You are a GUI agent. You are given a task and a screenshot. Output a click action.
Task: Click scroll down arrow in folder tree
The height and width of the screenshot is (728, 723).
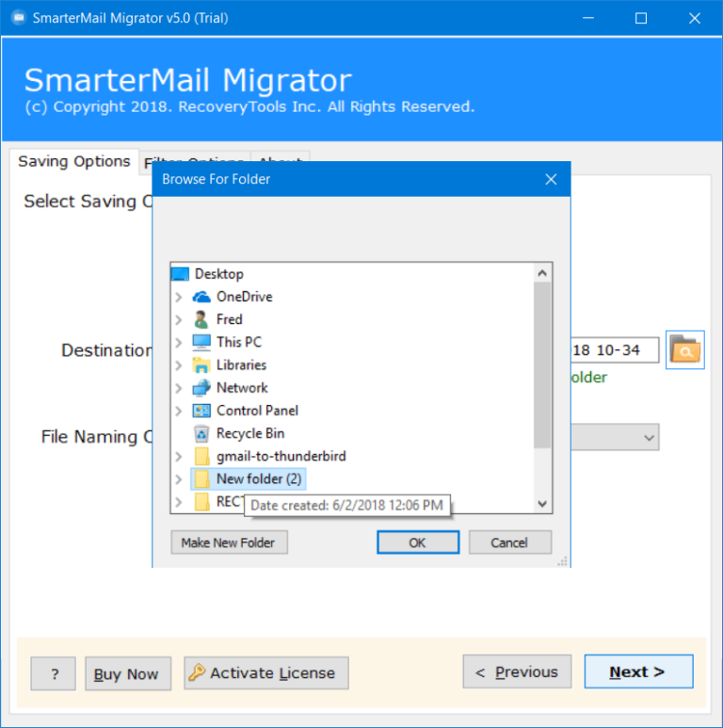pos(542,503)
